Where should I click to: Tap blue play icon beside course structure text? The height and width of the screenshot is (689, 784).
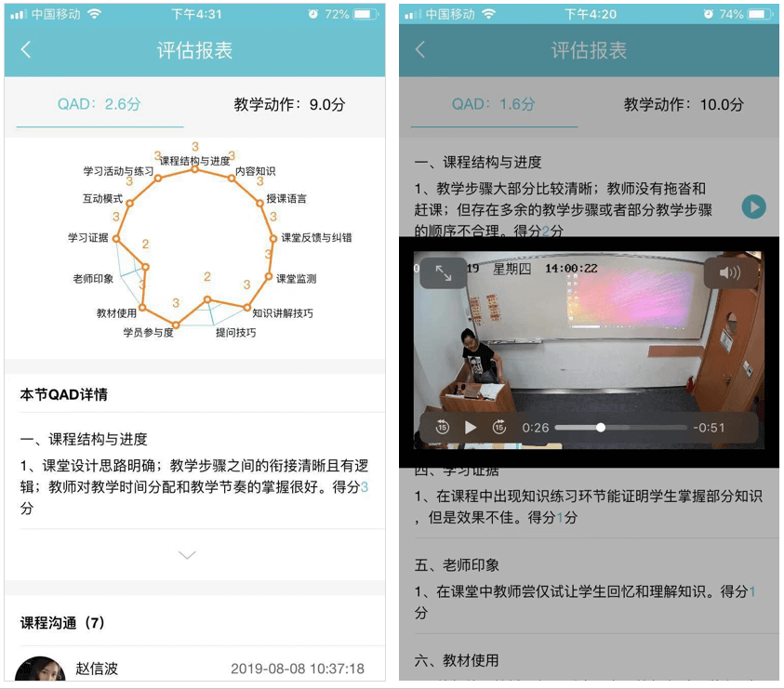[754, 206]
